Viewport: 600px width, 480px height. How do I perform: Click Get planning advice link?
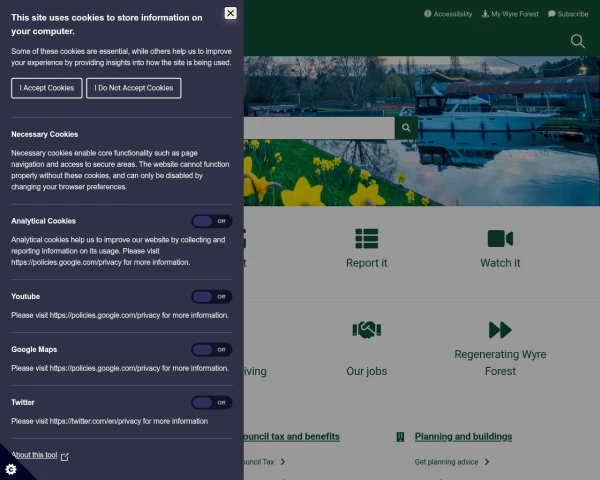click(446, 462)
